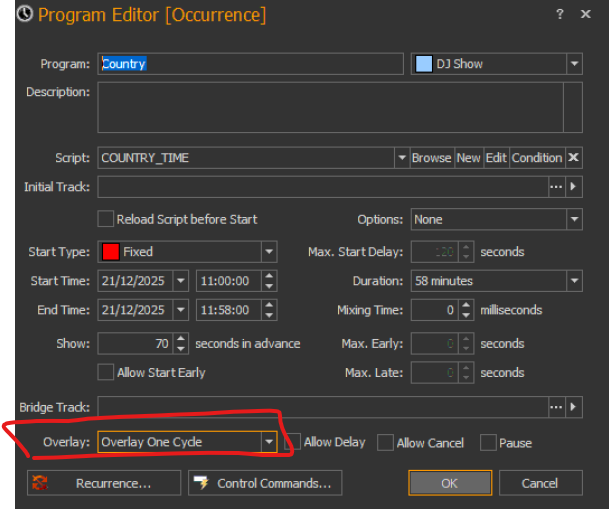Image resolution: width=609 pixels, height=509 pixels.
Task: Enable Reload Script before Start
Action: coord(105,219)
